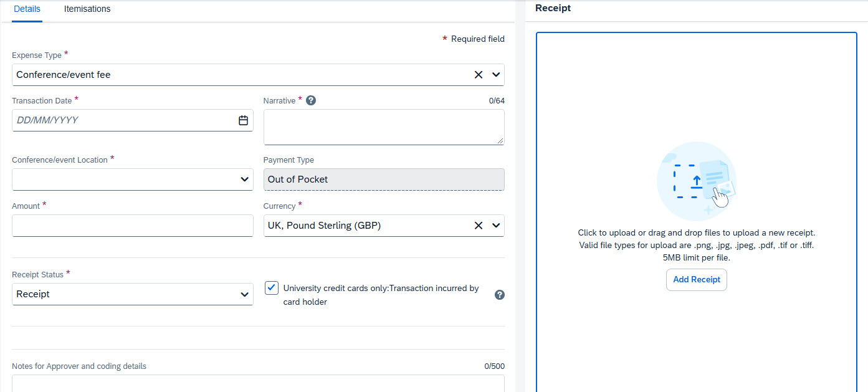
Task: Expand the Currency dropdown arrow
Action: [496, 226]
